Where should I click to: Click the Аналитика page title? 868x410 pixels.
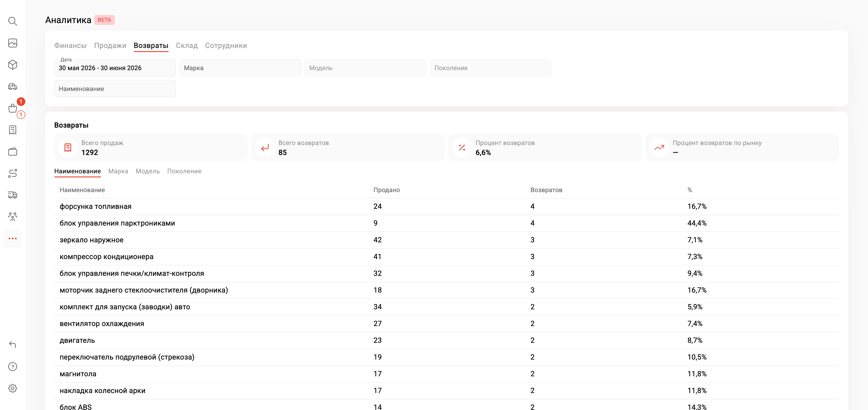tap(68, 20)
